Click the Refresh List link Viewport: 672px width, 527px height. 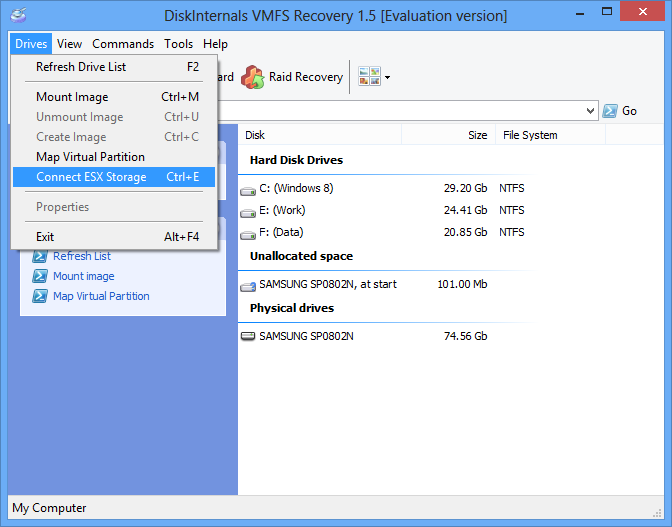coord(82,256)
